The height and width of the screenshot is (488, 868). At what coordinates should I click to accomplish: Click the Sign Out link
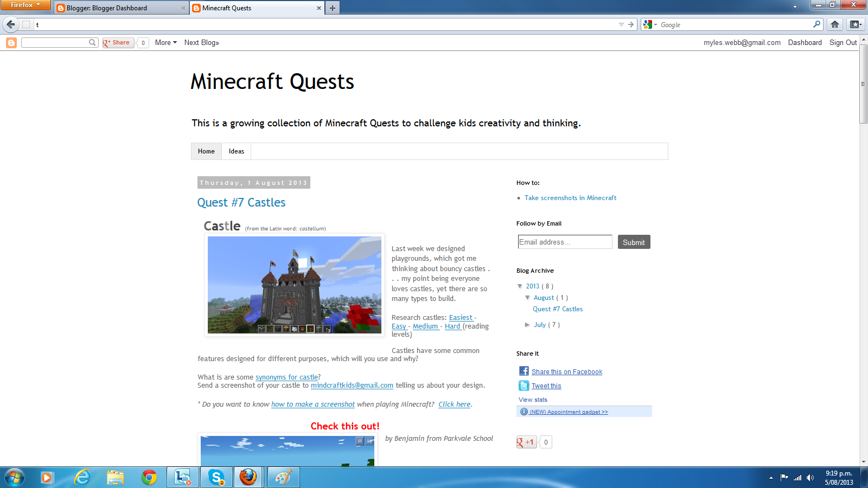(x=843, y=42)
